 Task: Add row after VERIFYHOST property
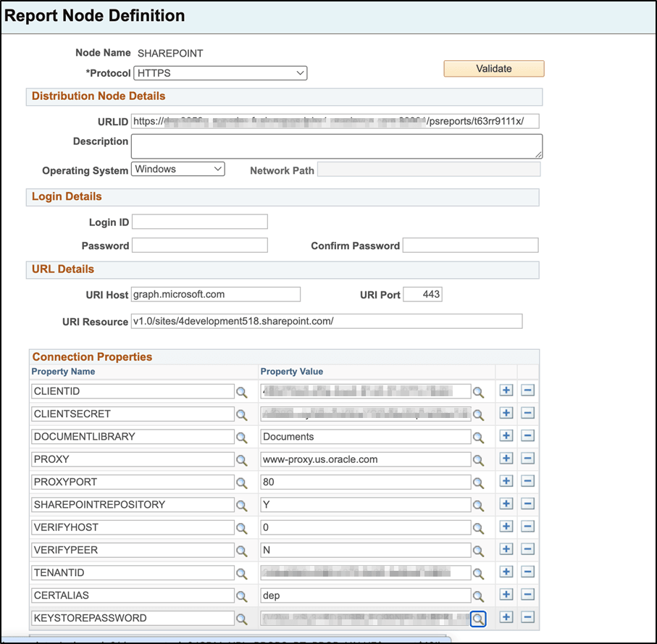(x=506, y=526)
